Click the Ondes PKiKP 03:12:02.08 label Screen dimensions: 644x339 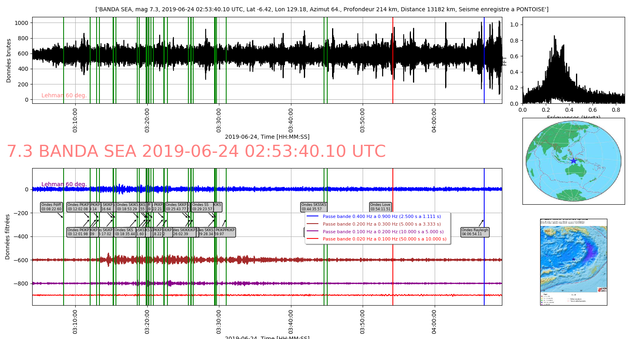[x=78, y=207]
